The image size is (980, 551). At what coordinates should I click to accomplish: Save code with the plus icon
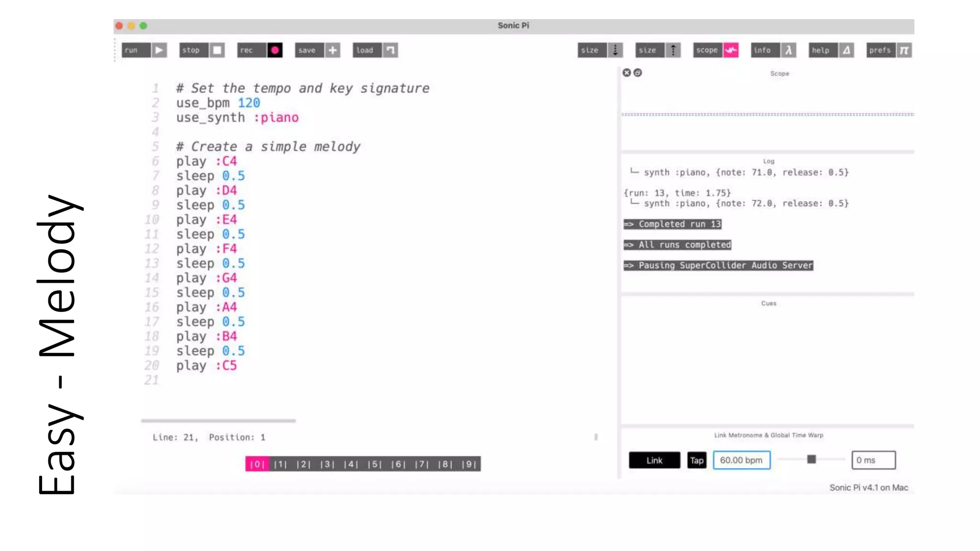333,50
